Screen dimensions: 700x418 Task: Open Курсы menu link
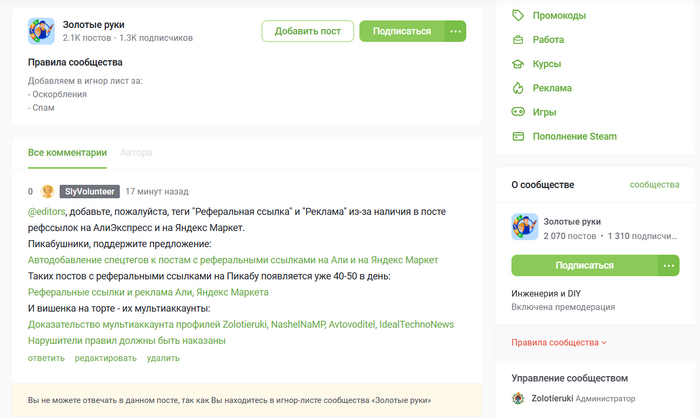[x=547, y=64]
